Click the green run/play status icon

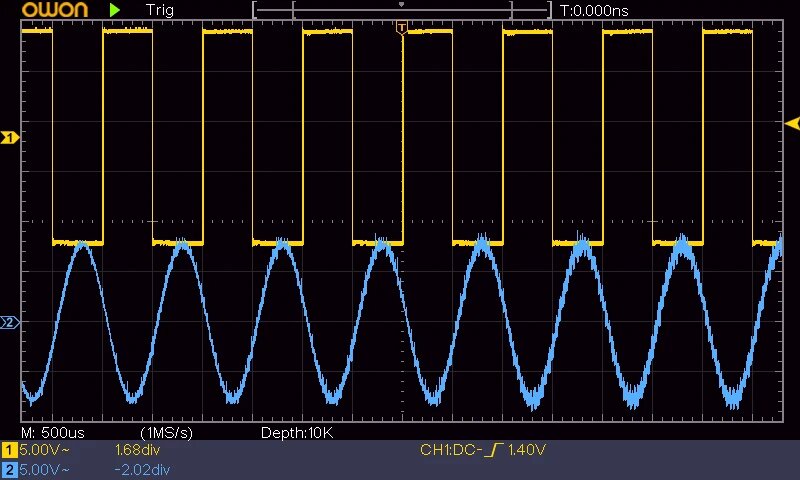115,10
